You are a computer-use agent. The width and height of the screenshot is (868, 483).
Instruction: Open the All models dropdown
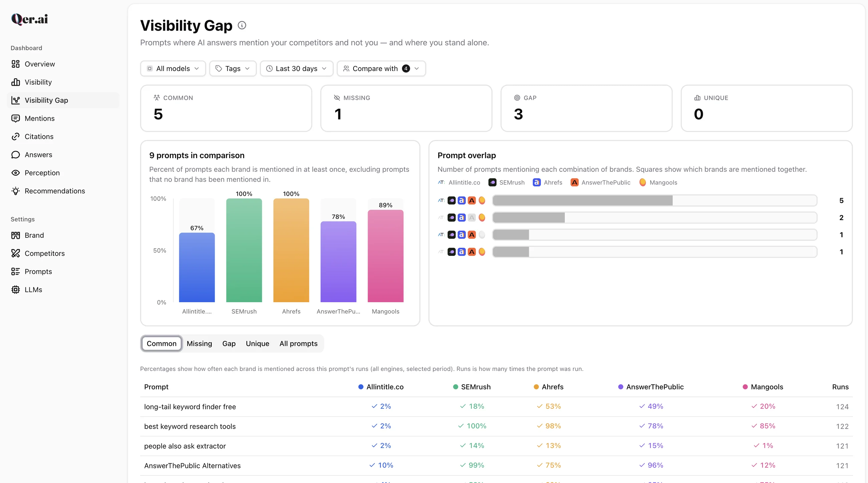pos(173,69)
